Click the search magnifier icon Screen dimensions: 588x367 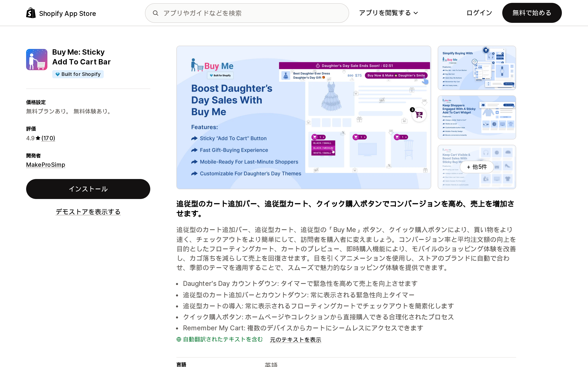tap(156, 13)
